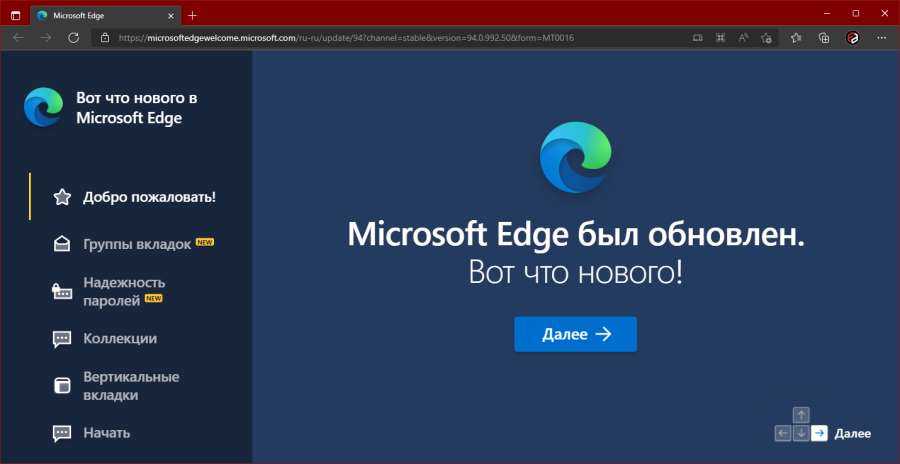The image size is (900, 464).
Task: Reload the current page
Action: coord(73,38)
